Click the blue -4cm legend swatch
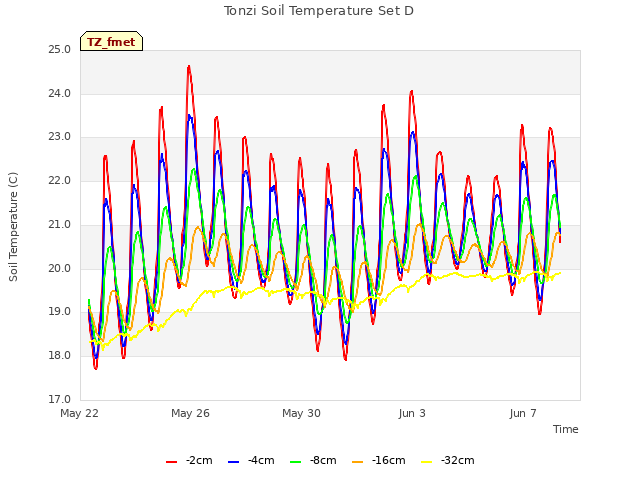Image resolution: width=640 pixels, height=480 pixels. [x=233, y=462]
